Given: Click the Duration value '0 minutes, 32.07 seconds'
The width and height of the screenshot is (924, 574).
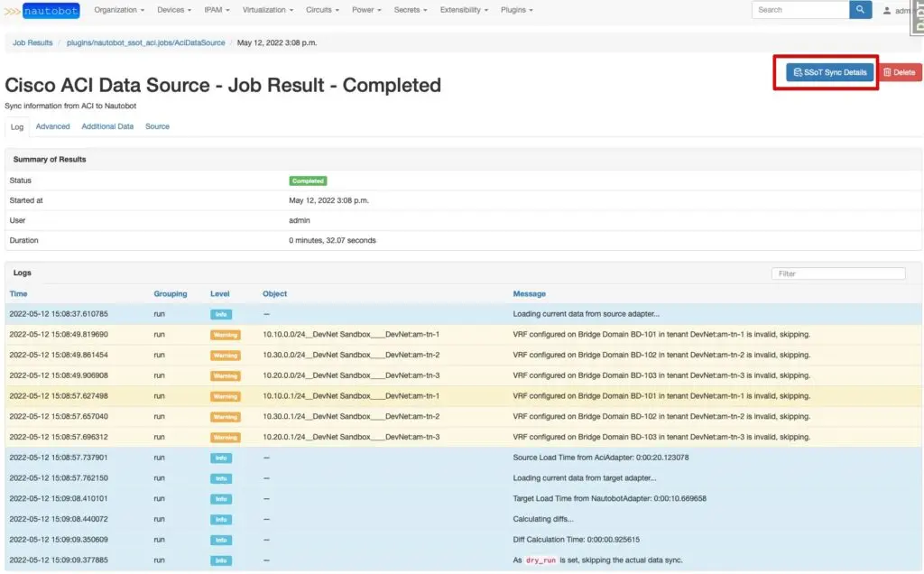Looking at the screenshot, I should click(x=332, y=240).
